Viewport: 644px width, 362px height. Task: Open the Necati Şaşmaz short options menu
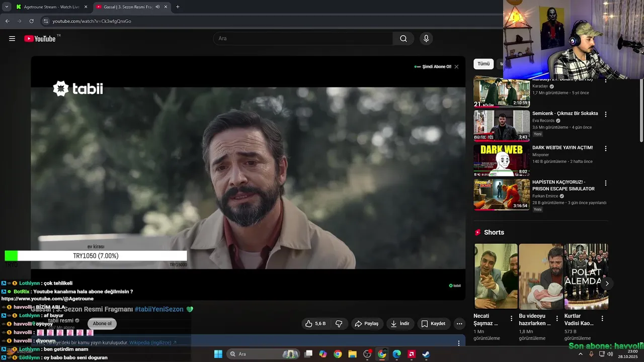tap(512, 318)
